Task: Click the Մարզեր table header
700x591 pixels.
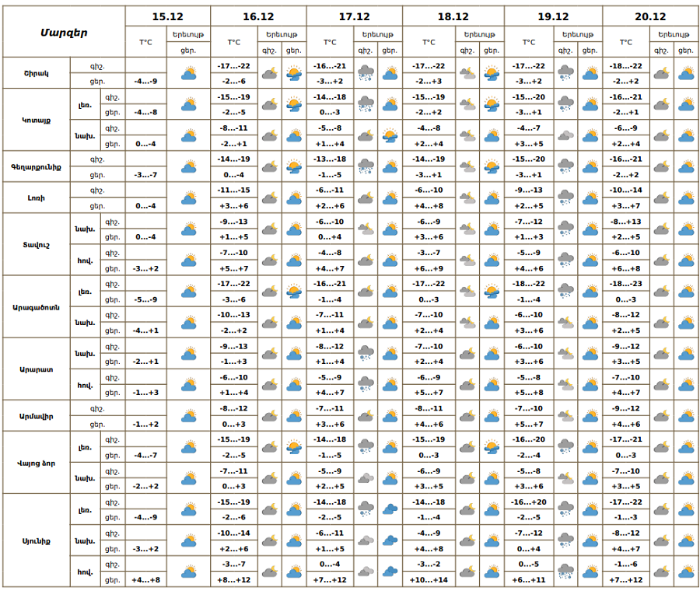Action: pyautogui.click(x=64, y=33)
